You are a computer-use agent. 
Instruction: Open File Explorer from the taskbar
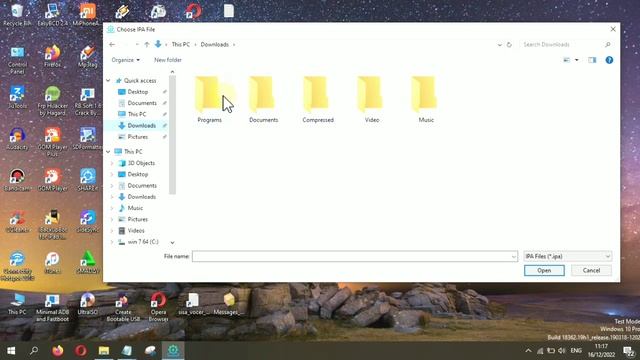click(104, 351)
